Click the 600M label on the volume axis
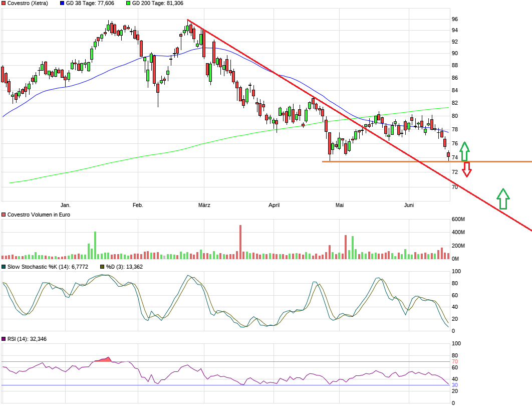532x408 pixels. point(458,220)
